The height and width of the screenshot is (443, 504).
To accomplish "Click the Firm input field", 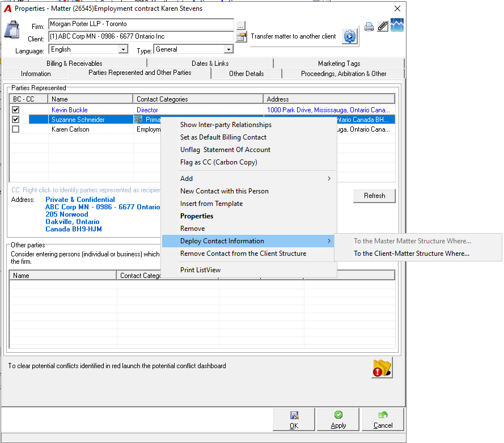I will tap(141, 24).
